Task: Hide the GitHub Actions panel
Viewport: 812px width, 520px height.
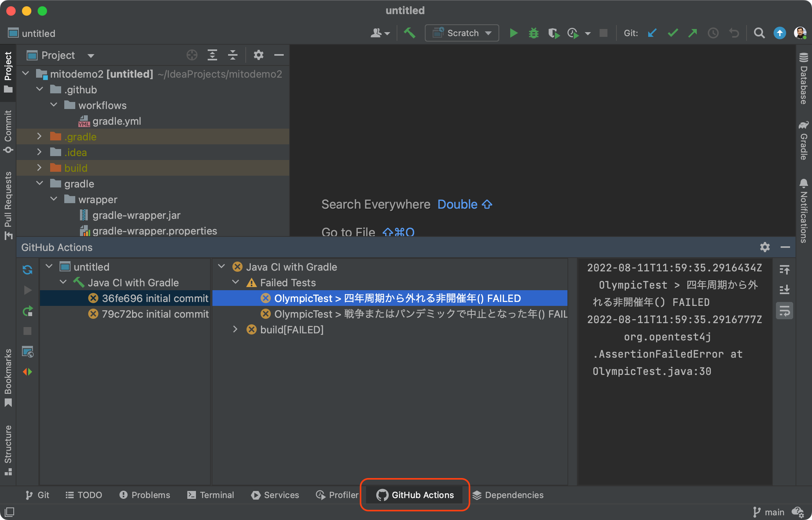Action: point(785,247)
